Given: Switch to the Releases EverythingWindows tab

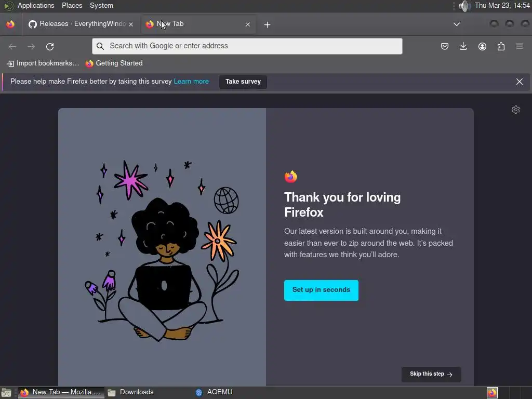Looking at the screenshot, I should click(81, 24).
